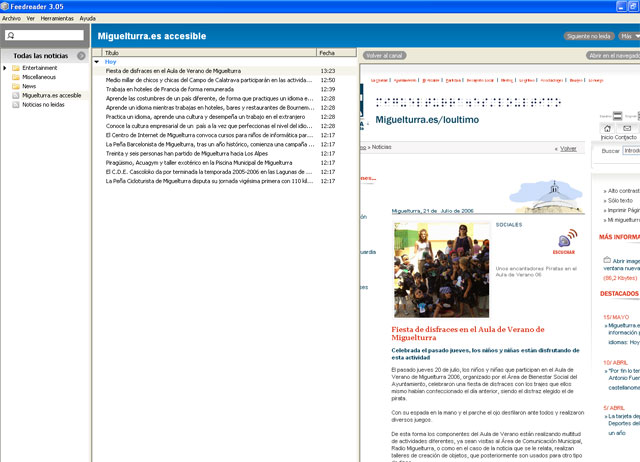Open the Más dropdown button
Screen dimensions: 640x462
pos(629,36)
